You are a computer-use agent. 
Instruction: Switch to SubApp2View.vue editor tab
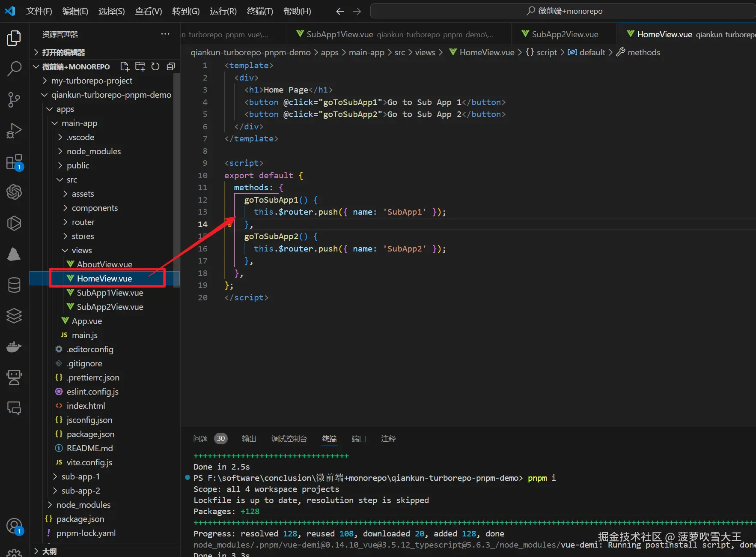(564, 34)
